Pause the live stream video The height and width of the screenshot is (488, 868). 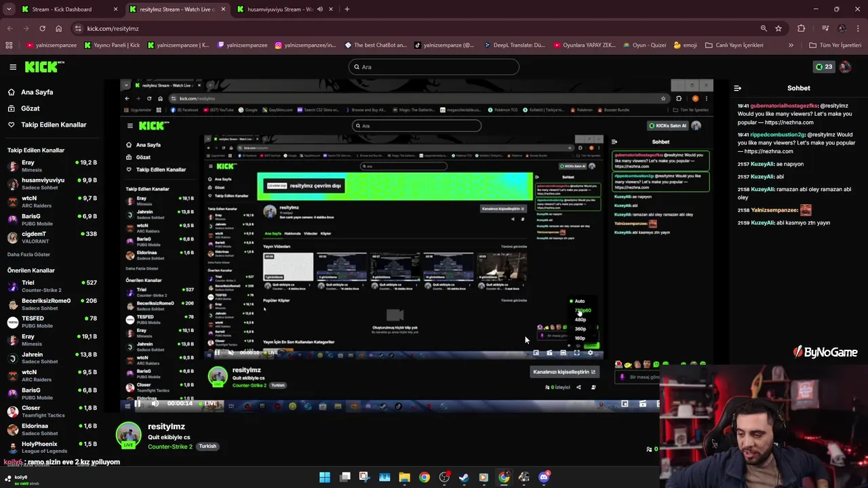pyautogui.click(x=138, y=404)
